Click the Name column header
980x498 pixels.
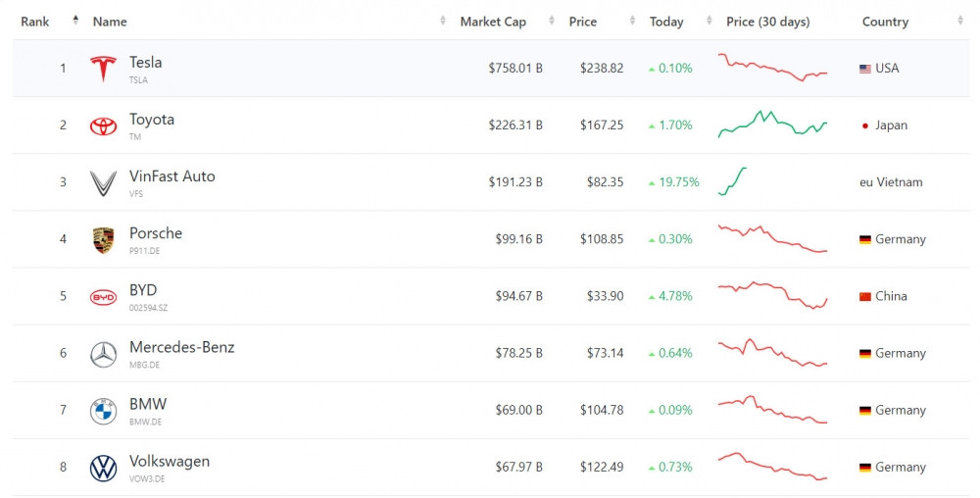point(110,22)
